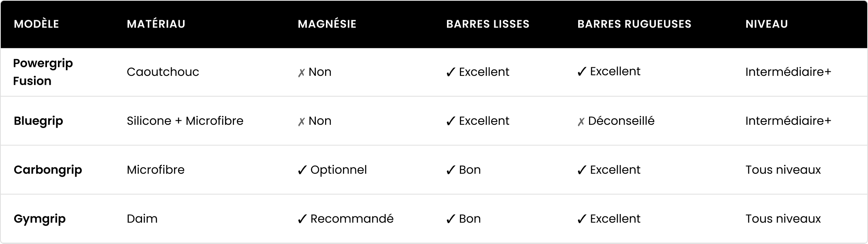This screenshot has height=244, width=868.
Task: Select the Carbongrip model name
Action: [48, 170]
